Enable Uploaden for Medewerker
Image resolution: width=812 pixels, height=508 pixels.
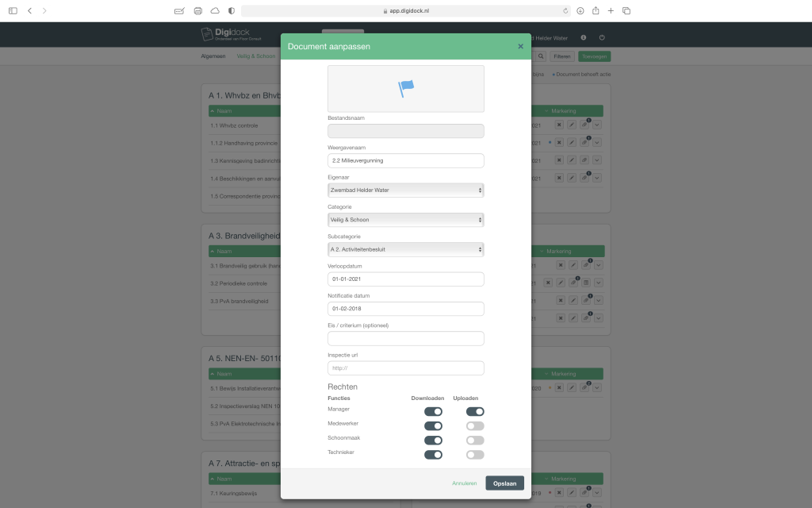pos(475,426)
